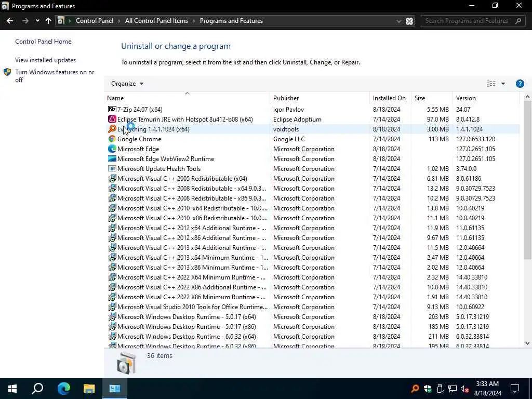This screenshot has width=532, height=399.
Task: Click the Visual C++ 2005 Redistributable (x64) icon
Action: [112, 178]
